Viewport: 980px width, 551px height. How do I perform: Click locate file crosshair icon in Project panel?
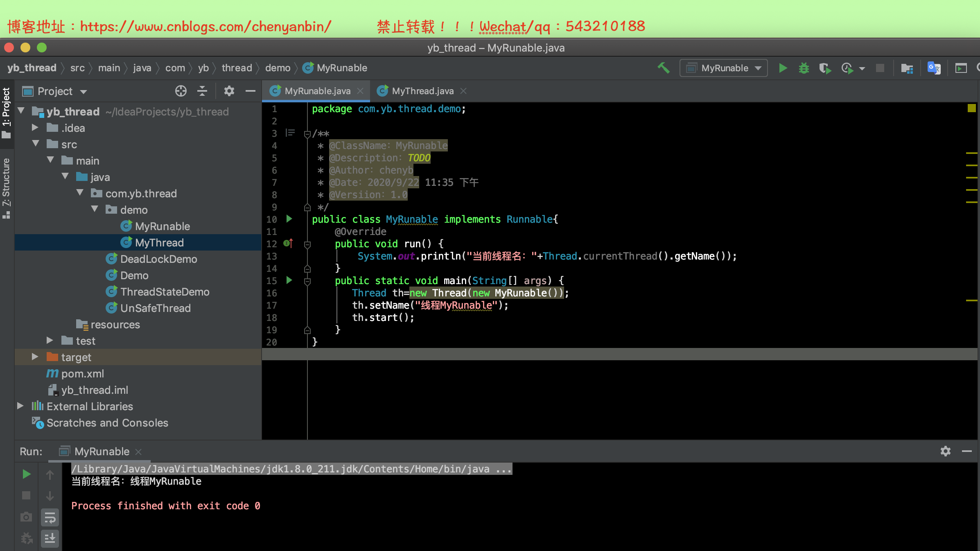[x=181, y=91]
